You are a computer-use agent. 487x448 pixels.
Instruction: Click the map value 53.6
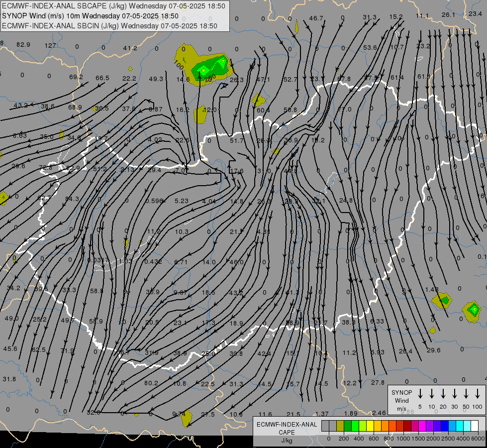(x=370, y=48)
